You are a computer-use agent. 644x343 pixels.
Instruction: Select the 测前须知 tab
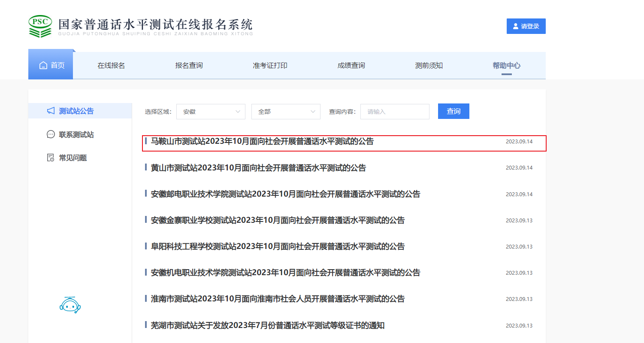[x=429, y=66]
